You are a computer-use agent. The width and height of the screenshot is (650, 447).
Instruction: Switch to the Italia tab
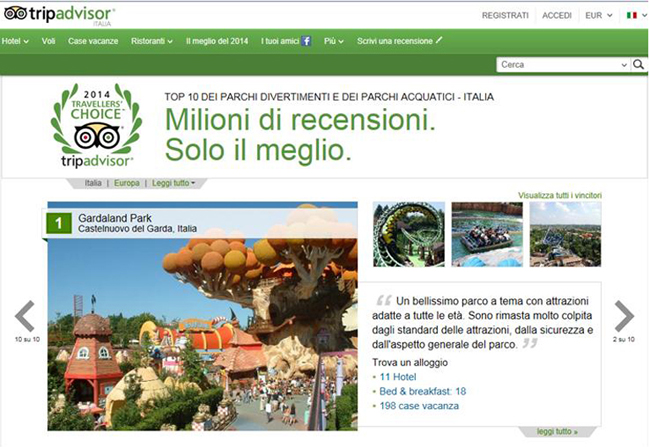tap(93, 183)
